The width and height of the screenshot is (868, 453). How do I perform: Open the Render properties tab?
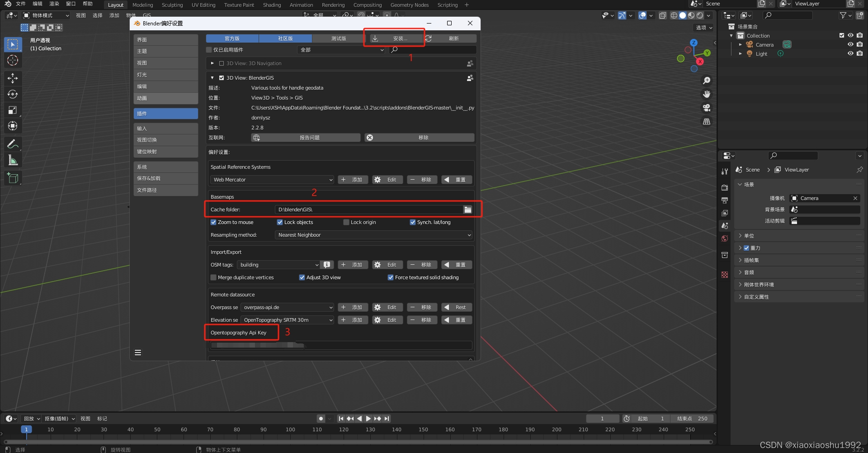coord(725,187)
